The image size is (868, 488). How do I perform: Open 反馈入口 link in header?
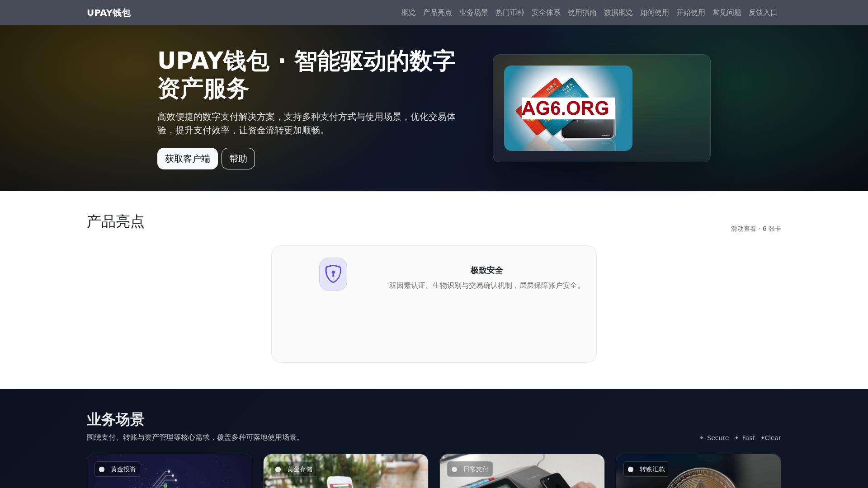(x=763, y=13)
